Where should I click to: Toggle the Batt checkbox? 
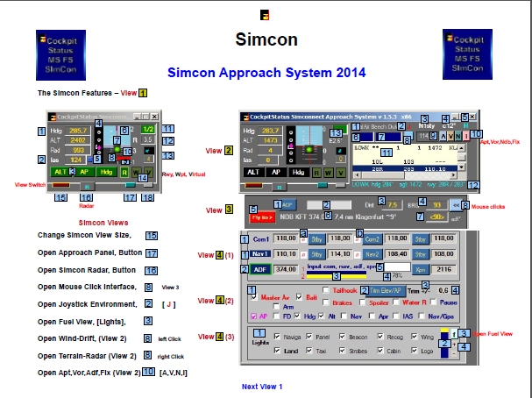coord(299,297)
